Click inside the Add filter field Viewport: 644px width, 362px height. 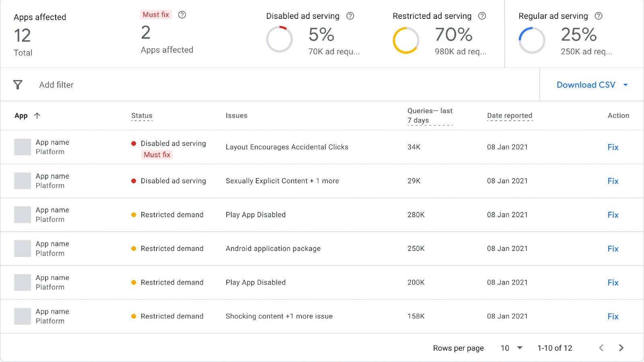(56, 85)
